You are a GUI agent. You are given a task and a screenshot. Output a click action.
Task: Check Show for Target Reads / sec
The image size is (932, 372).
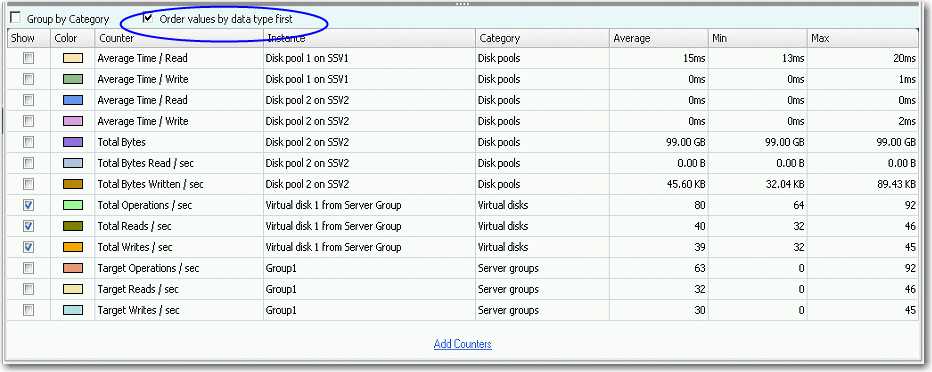tap(28, 289)
